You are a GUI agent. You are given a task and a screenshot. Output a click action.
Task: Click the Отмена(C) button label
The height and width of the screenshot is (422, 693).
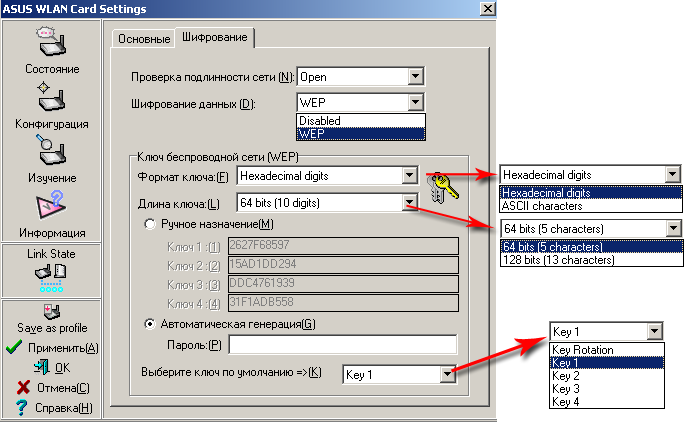(x=63, y=388)
